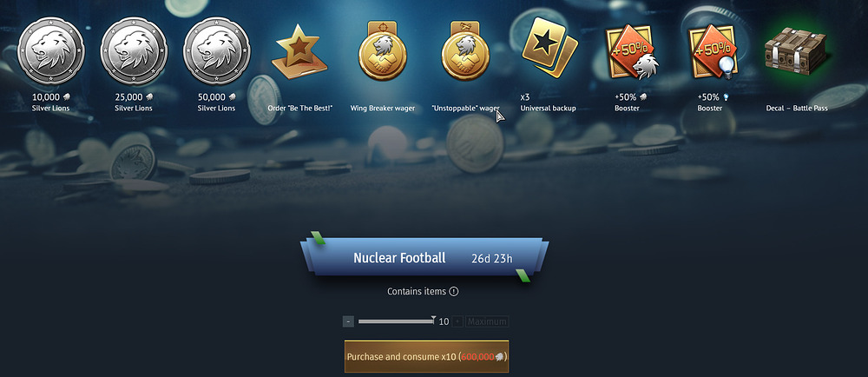Decrease quantity with the minus button
Viewport: 868px width, 377px height.
348,321
